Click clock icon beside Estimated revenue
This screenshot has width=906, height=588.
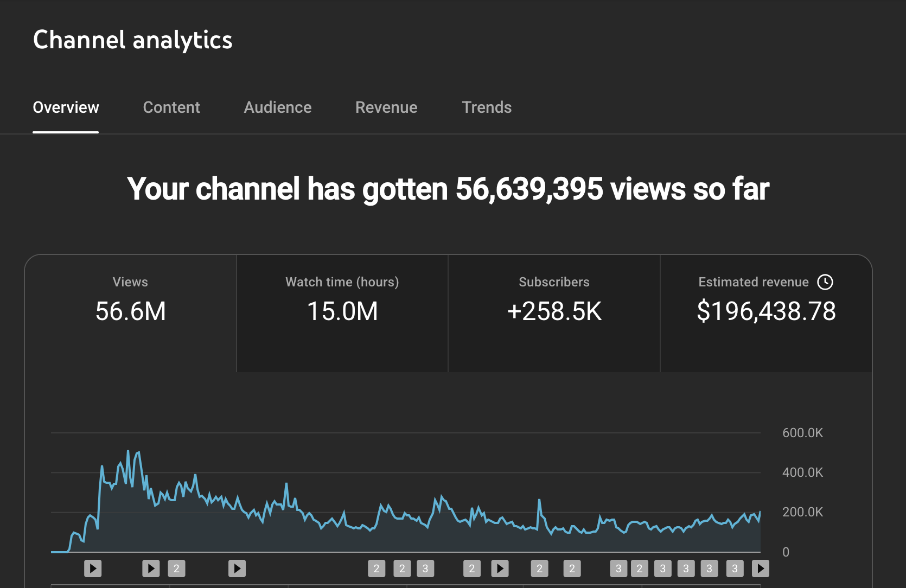[x=825, y=282]
